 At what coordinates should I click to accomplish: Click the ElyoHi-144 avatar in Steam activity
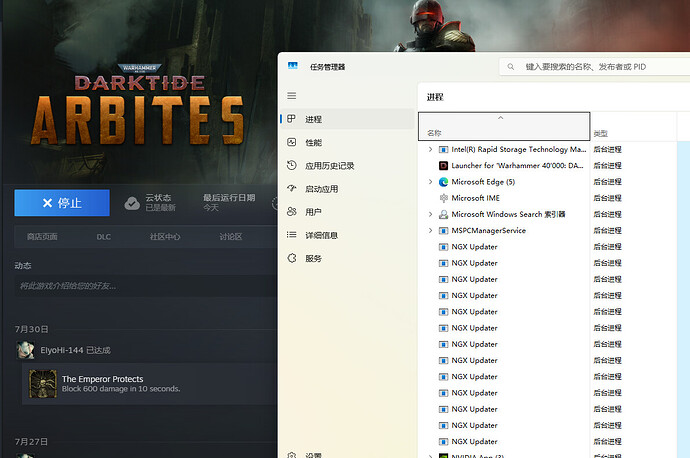[25, 350]
